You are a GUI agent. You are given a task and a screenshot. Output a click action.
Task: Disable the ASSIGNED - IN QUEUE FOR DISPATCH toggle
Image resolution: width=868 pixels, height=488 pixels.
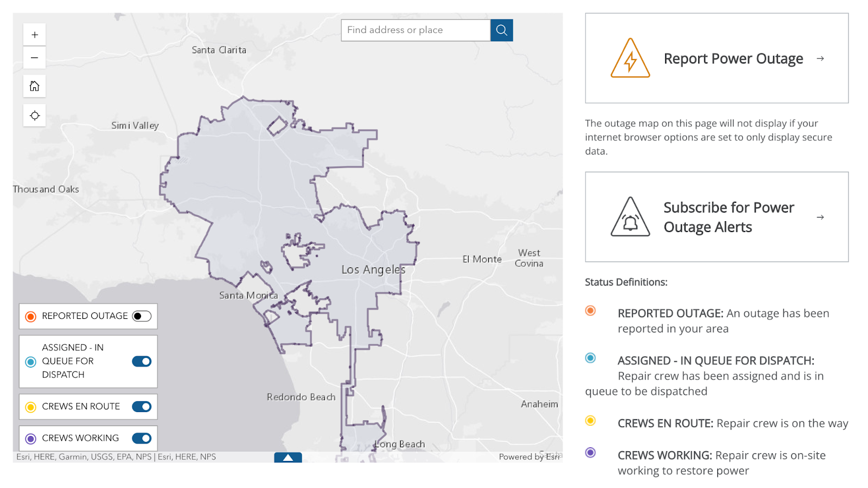click(141, 361)
